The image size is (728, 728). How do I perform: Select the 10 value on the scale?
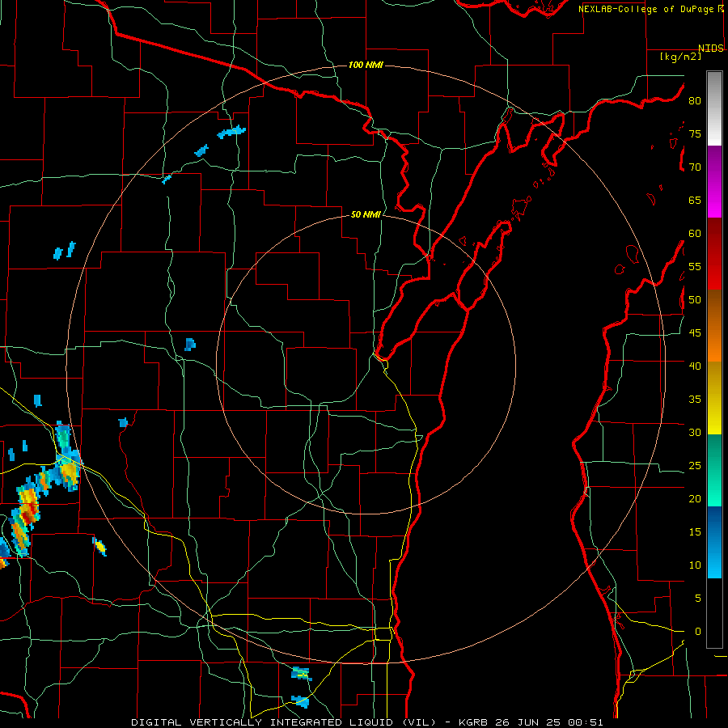pos(695,565)
